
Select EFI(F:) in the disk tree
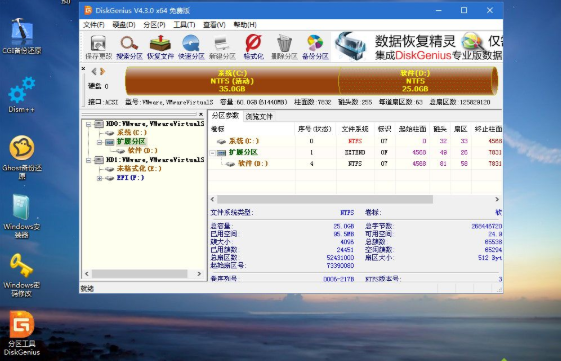point(130,178)
